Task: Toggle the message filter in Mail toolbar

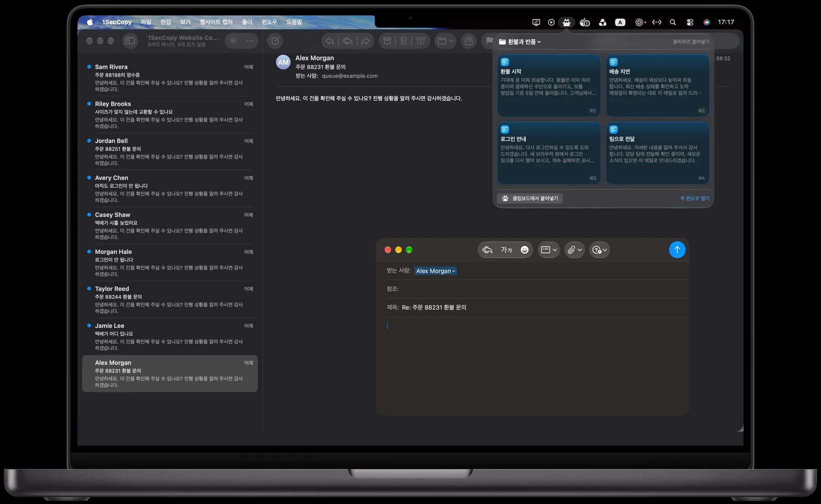Action: 233,41
